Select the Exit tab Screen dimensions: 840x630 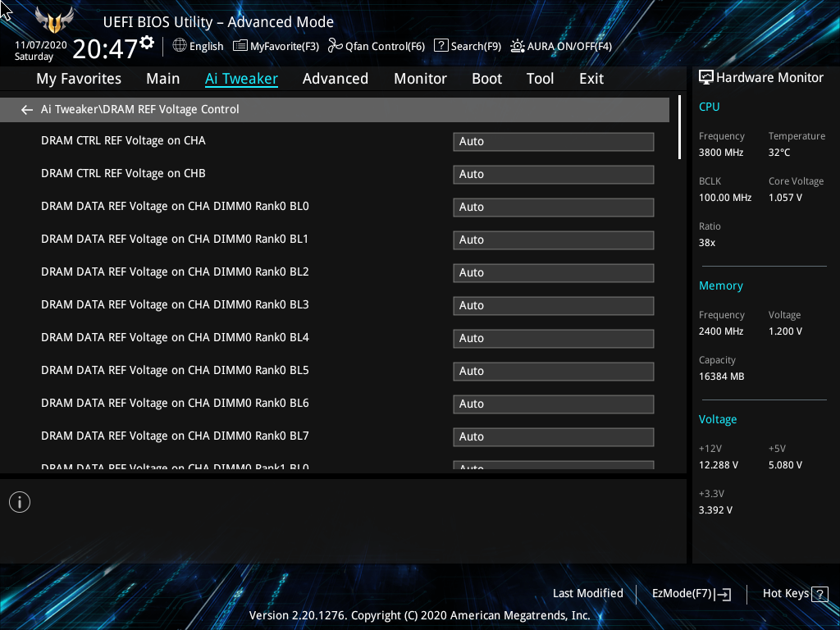(x=591, y=79)
